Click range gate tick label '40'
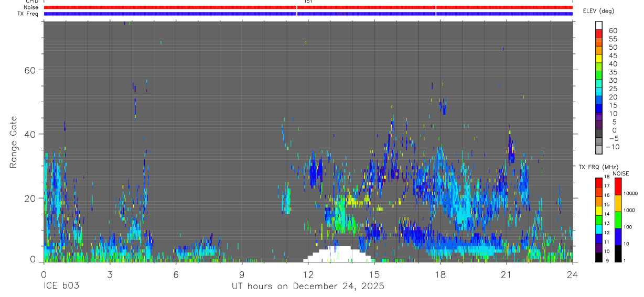 [29, 134]
